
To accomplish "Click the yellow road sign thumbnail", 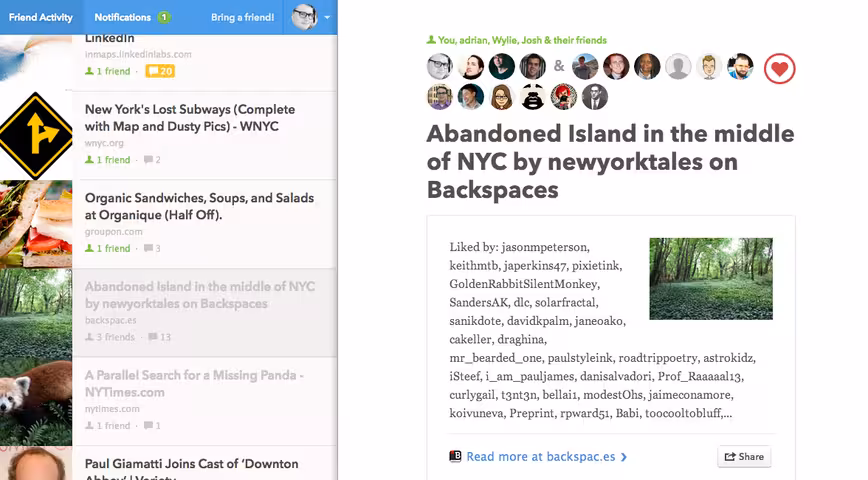I will point(36,135).
